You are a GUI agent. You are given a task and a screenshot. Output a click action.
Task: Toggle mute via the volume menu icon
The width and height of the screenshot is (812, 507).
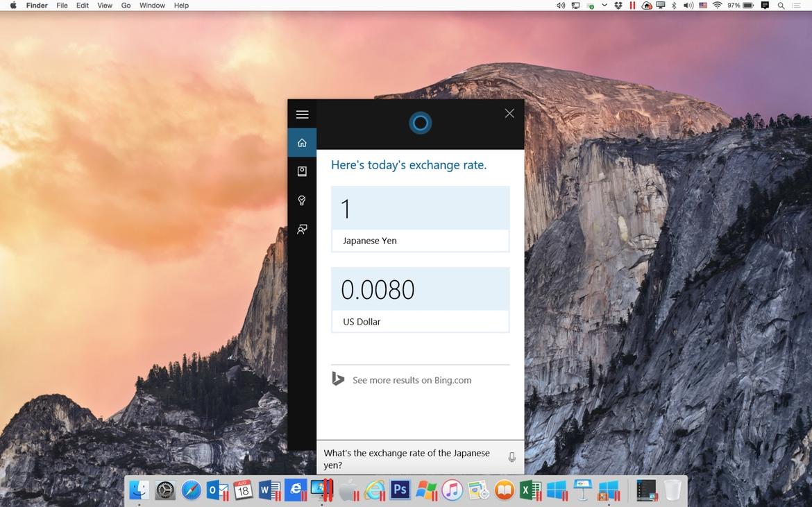pyautogui.click(x=687, y=5)
